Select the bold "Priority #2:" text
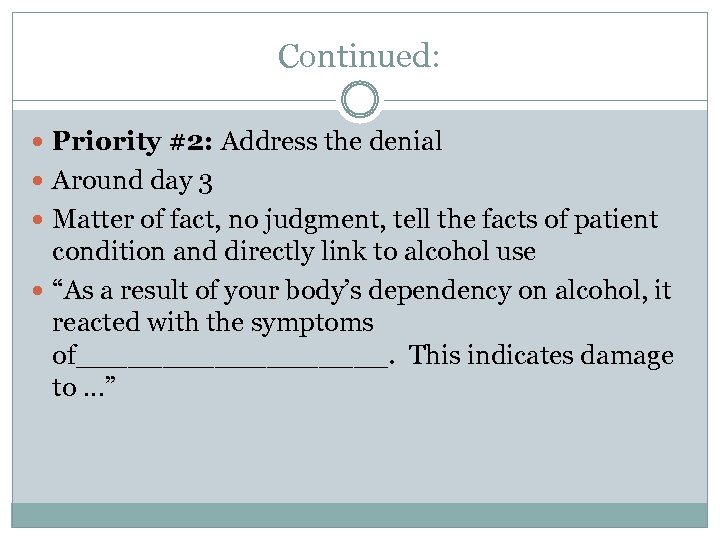Image resolution: width=720 pixels, height=540 pixels. tap(133, 142)
